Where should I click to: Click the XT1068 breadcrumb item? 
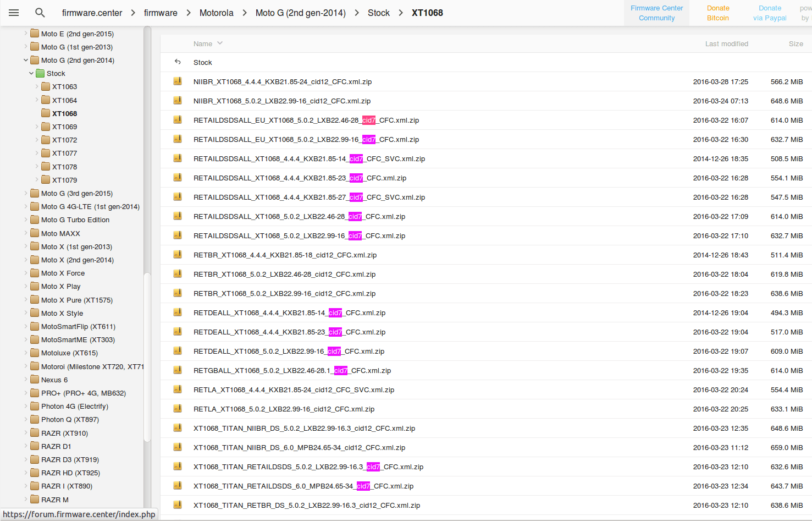click(x=427, y=13)
